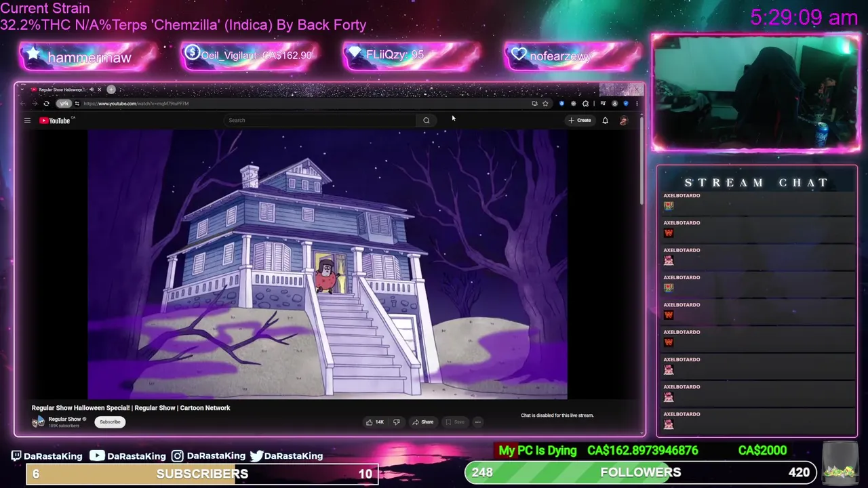Open the browser three-dot menu
Viewport: 868px width, 488px height.
click(x=637, y=104)
